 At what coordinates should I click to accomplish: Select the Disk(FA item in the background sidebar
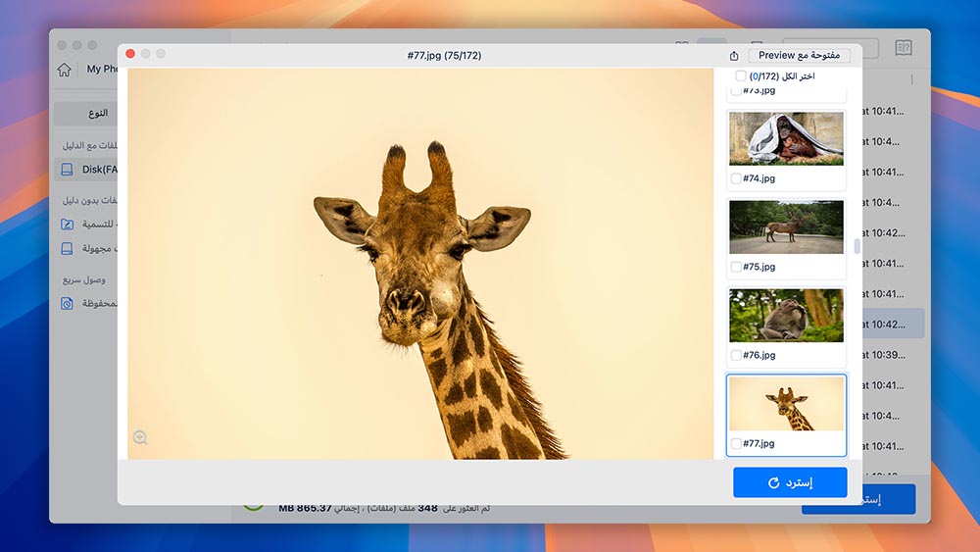tap(85, 170)
